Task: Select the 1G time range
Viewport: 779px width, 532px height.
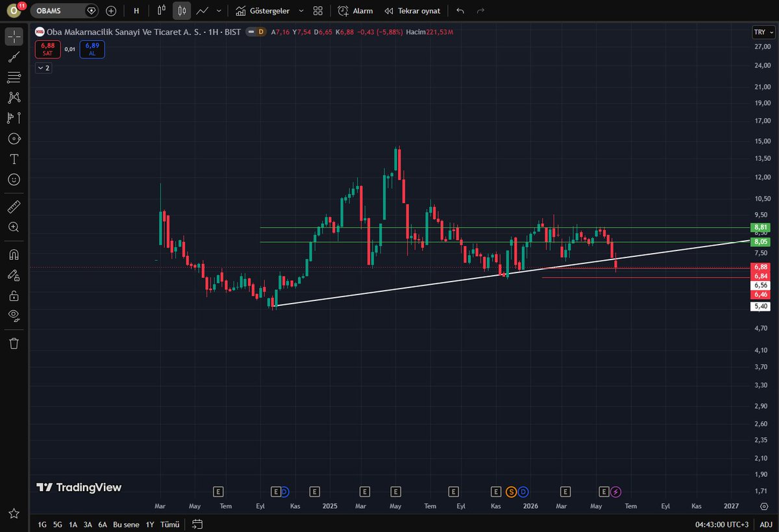Action: pyautogui.click(x=42, y=524)
